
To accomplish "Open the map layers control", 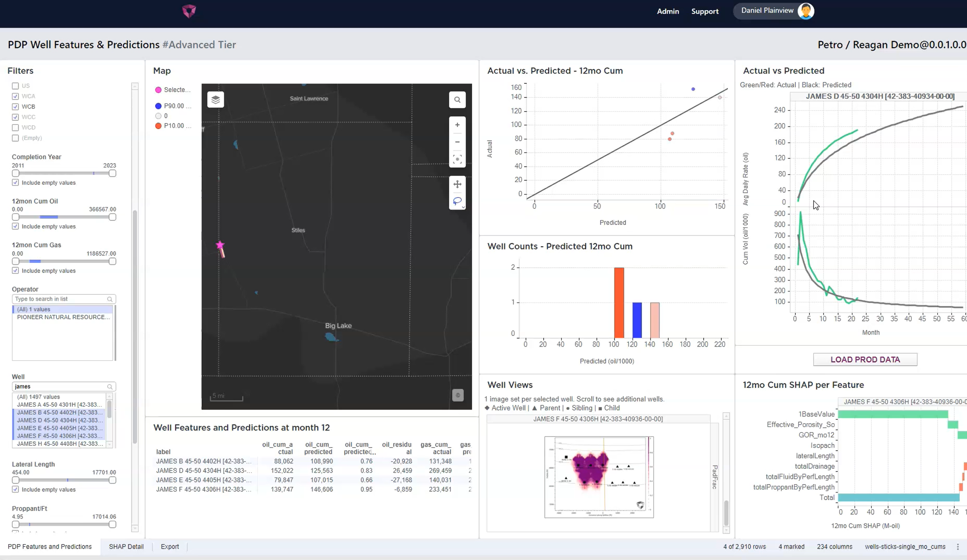I will [x=215, y=100].
